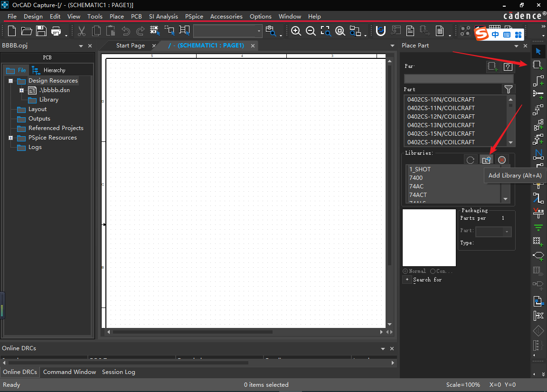Image resolution: width=547 pixels, height=392 pixels.
Task: Click the part search help icon
Action: click(508, 66)
